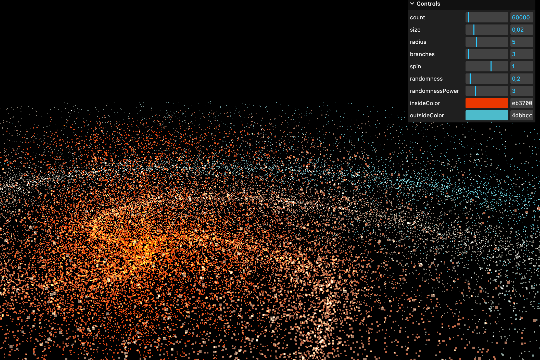Adjust the count slider
The width and height of the screenshot is (540, 360).
point(487,17)
